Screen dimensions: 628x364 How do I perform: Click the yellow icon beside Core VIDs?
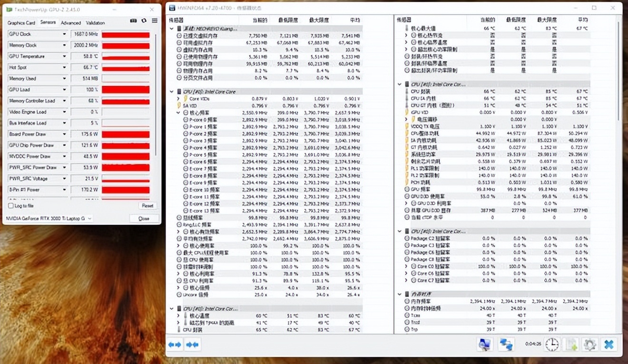pyautogui.click(x=186, y=99)
